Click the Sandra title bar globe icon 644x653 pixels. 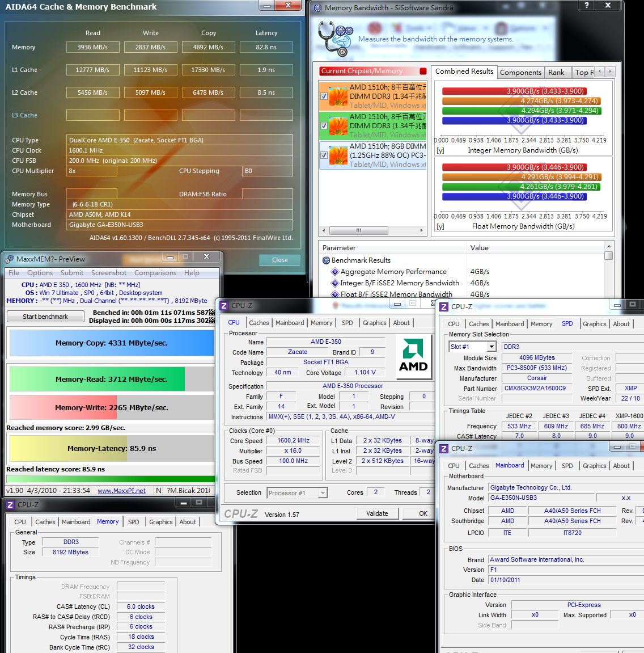317,8
